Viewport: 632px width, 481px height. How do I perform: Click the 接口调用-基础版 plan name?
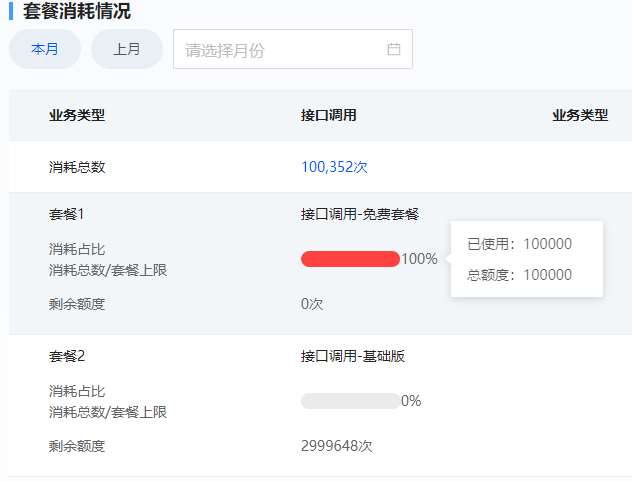[x=352, y=356]
